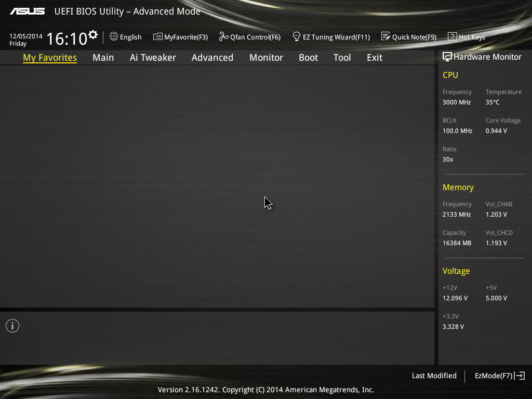
Task: Switch to the Main tab
Action: [103, 58]
